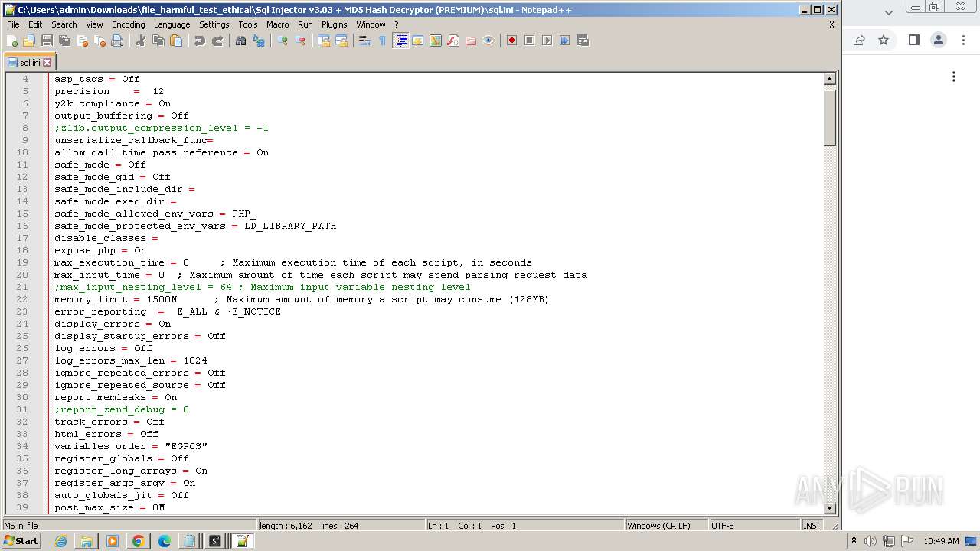
Task: Save the recorded macro icon
Action: pyautogui.click(x=583, y=41)
